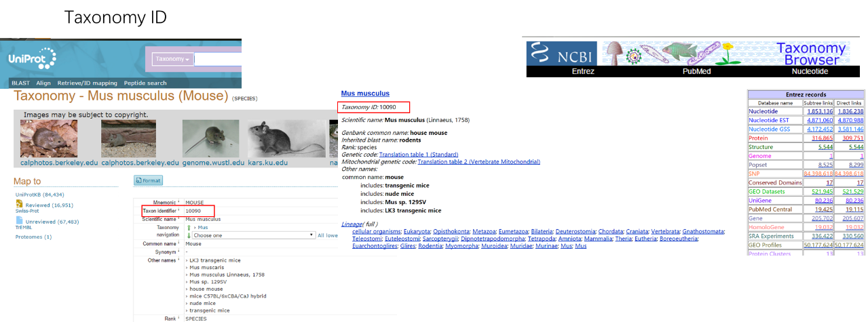868x322 pixels.
Task: Click the yellow flower image in NCBI banner
Action: tap(728, 53)
